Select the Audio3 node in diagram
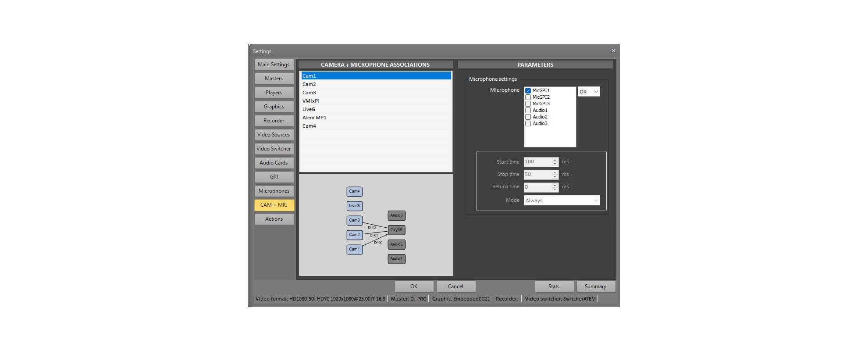 point(396,215)
